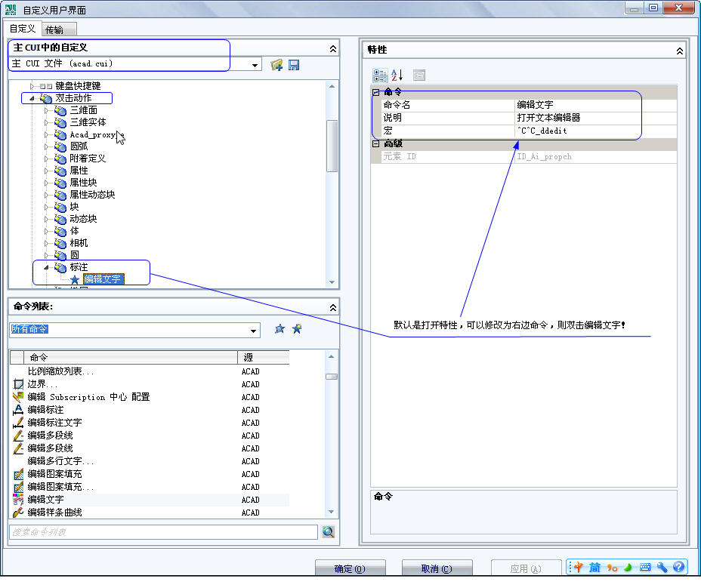The image size is (701, 588).
Task: Select the 编辑多行文字... command row
Action: pyautogui.click(x=150, y=461)
